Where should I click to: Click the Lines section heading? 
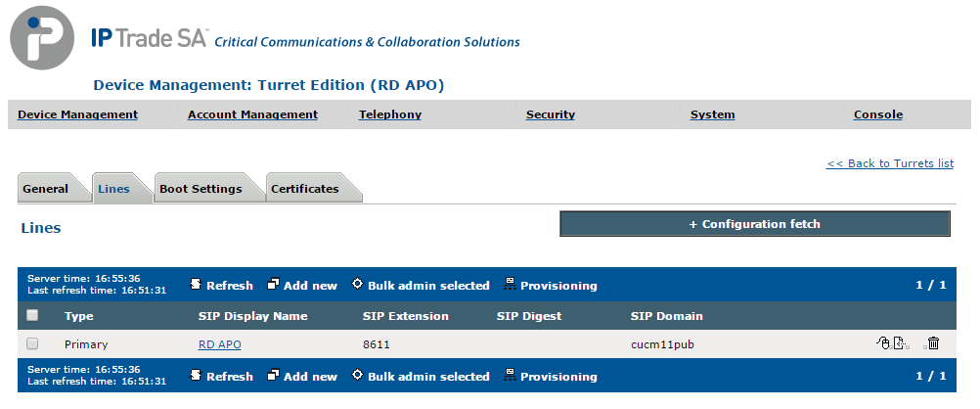(x=41, y=228)
